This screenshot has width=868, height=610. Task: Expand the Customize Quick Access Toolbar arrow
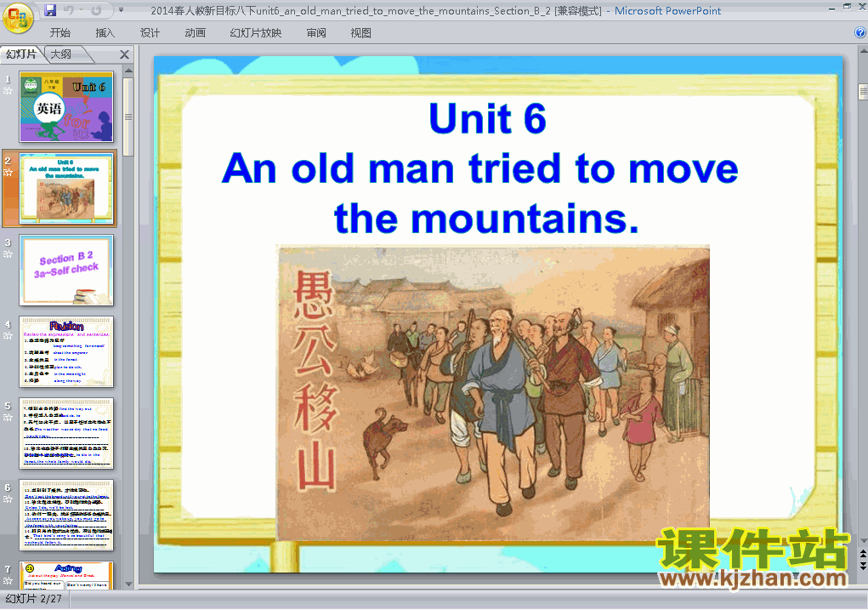[x=122, y=10]
